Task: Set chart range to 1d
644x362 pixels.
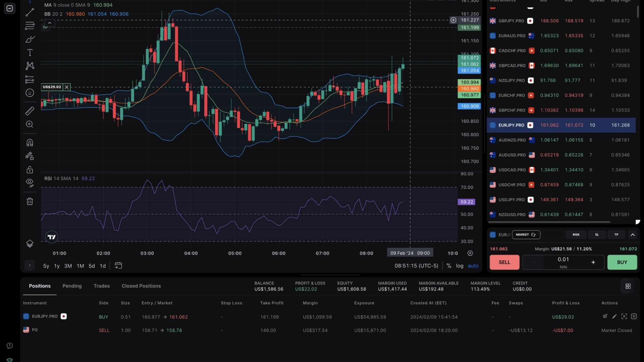Action: tap(103, 266)
